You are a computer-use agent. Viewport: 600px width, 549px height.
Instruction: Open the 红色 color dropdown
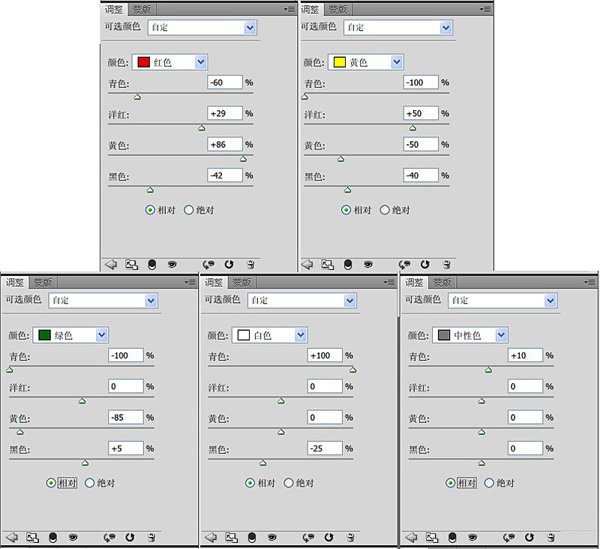170,62
